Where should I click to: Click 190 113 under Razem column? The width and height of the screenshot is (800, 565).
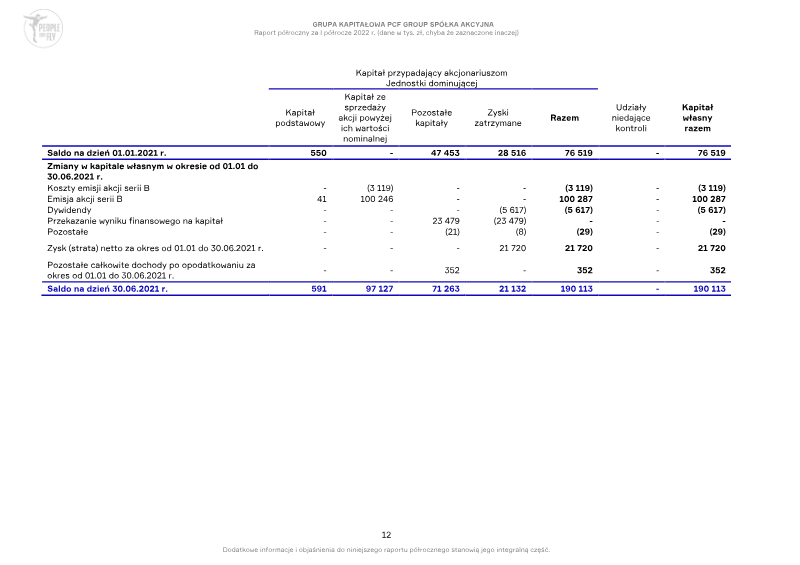click(x=577, y=289)
